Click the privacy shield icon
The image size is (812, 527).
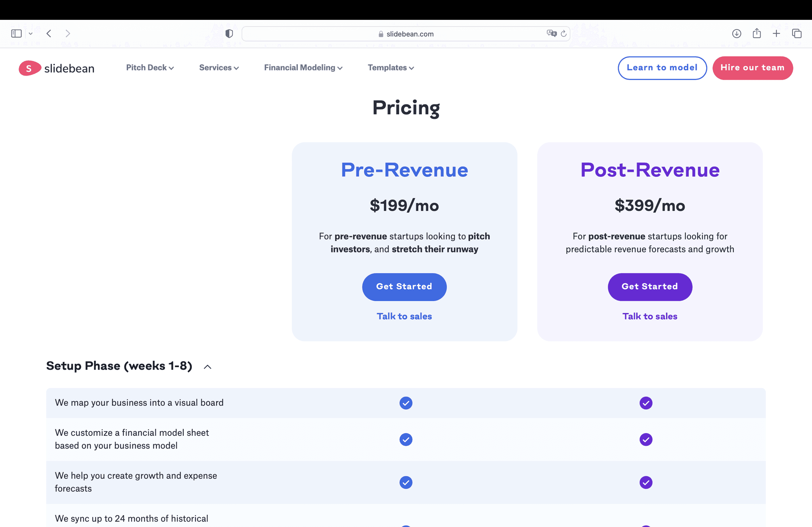(229, 34)
